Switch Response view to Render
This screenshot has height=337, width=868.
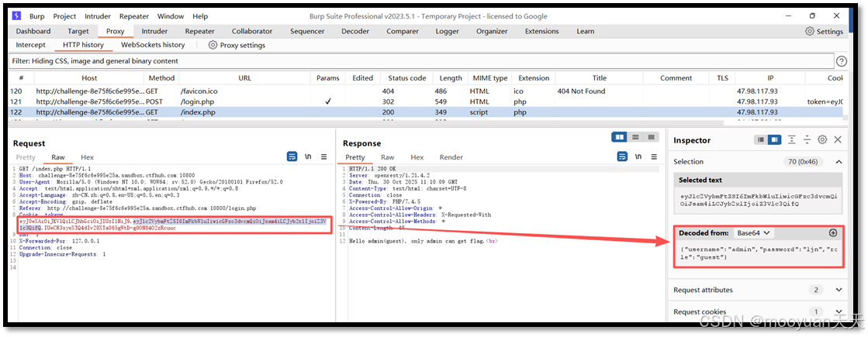451,157
